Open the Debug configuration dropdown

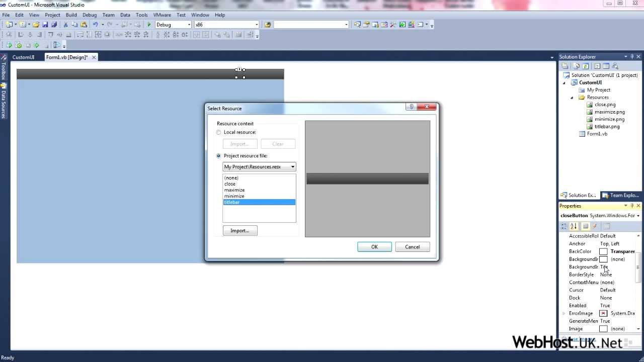[189, 25]
